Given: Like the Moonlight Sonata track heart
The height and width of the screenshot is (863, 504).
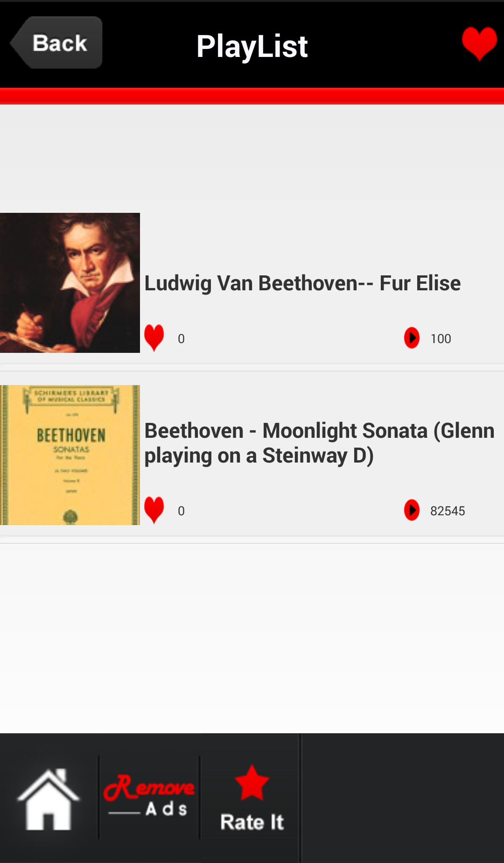Looking at the screenshot, I should [154, 510].
